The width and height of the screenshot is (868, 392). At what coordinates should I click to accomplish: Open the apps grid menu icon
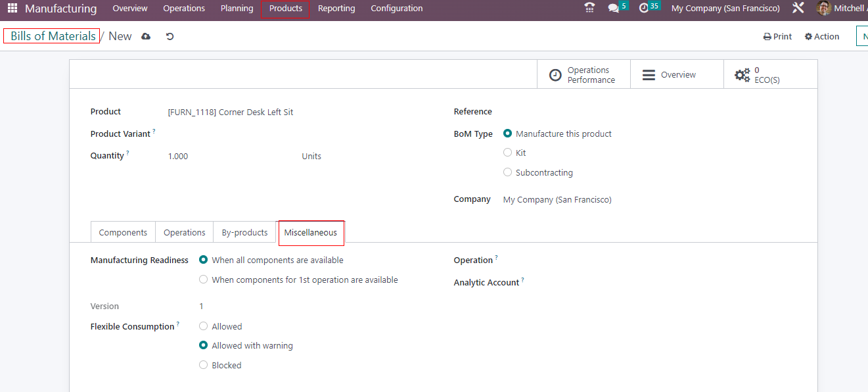coord(12,9)
